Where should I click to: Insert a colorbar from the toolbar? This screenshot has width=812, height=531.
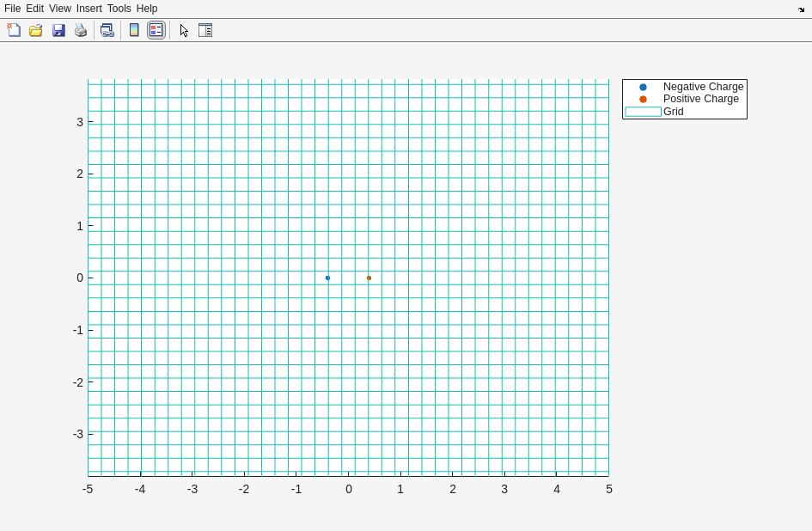pos(134,30)
